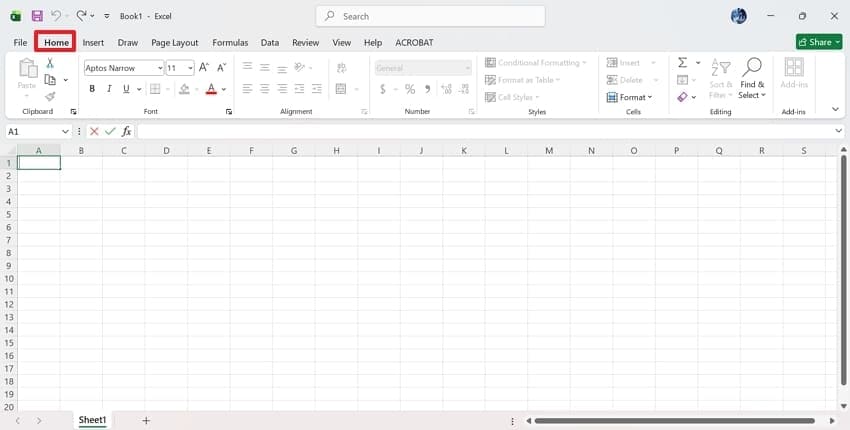This screenshot has width=850, height=430.
Task: Click the Wrap Text icon
Action: coord(342,68)
